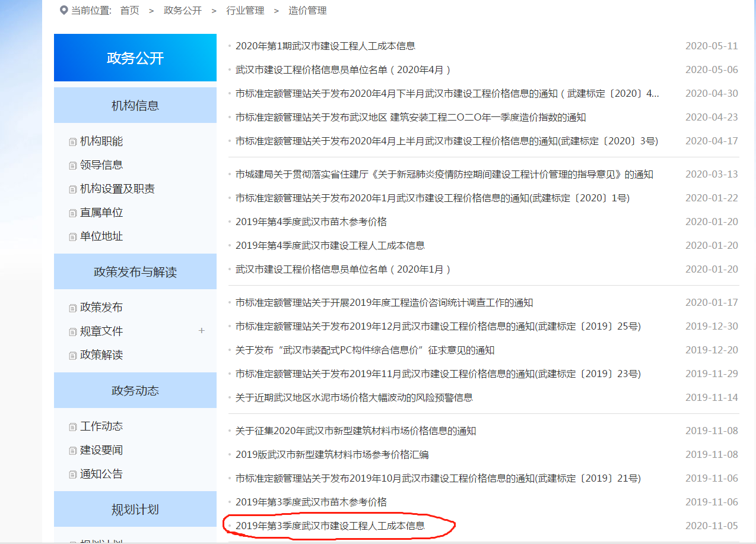This screenshot has width=756, height=544.
Task: Open the 领导信息 sidebar link
Action: (101, 165)
